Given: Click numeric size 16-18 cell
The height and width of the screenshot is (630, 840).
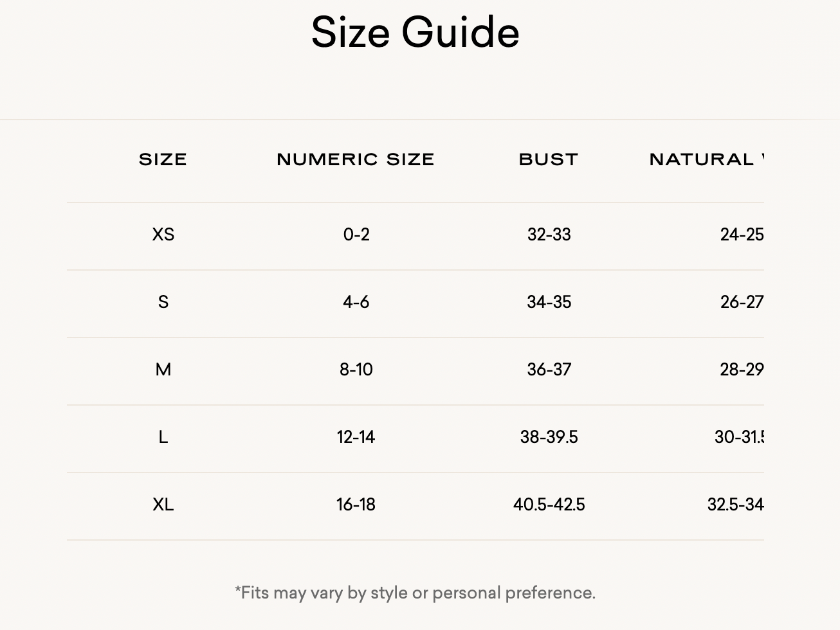Looking at the screenshot, I should [356, 505].
